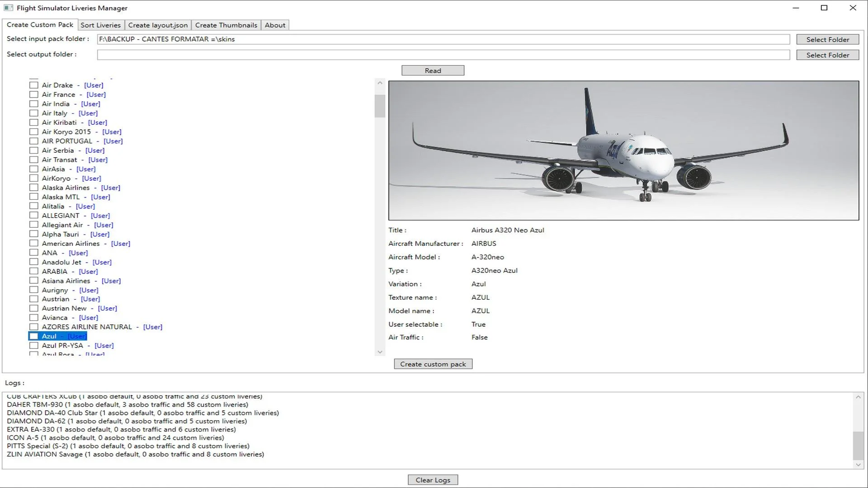Enable the Asiana Airlines checkbox

[x=34, y=280]
